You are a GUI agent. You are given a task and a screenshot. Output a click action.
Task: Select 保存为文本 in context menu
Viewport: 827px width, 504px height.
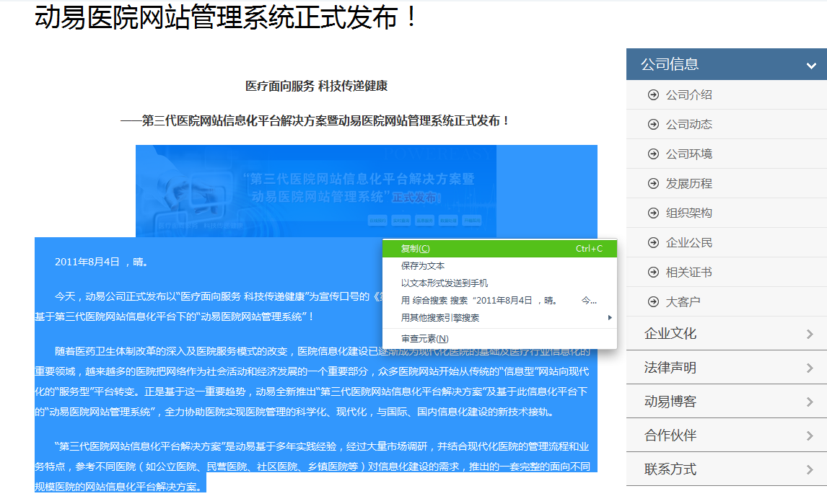click(423, 266)
